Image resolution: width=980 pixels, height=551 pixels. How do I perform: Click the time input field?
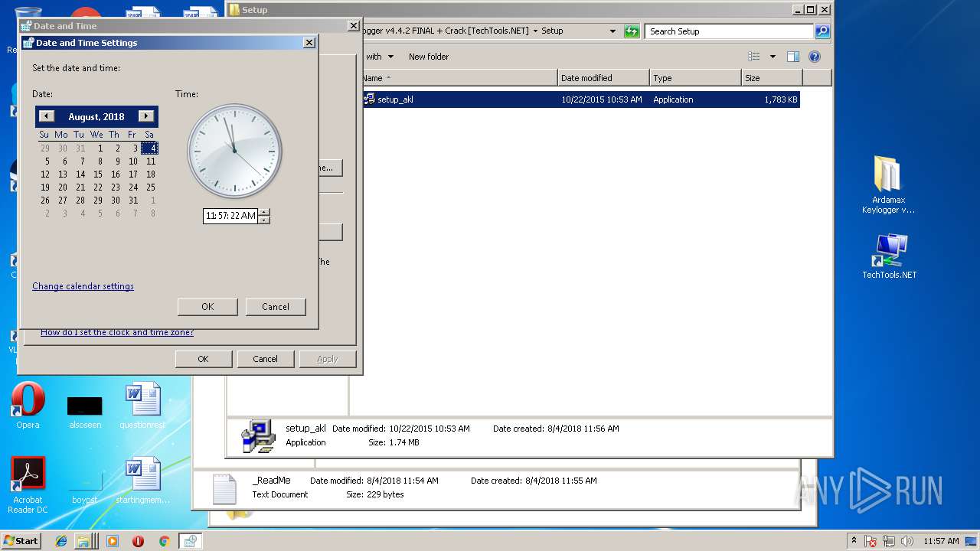[x=230, y=216]
